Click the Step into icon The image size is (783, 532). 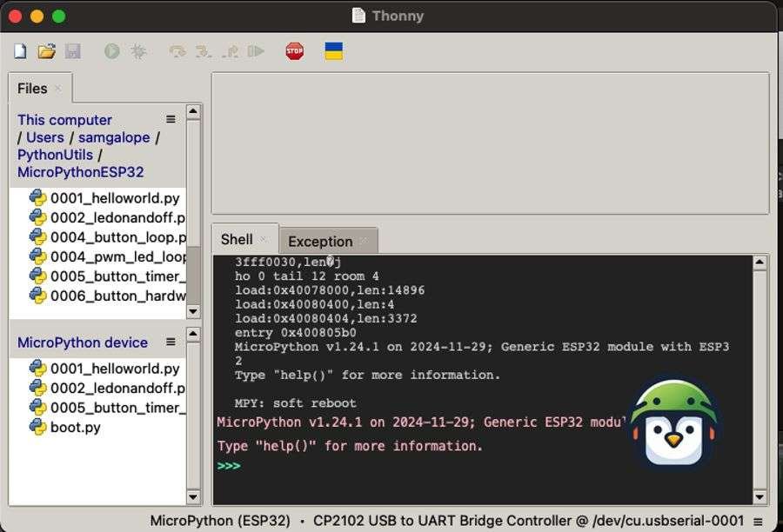point(204,51)
